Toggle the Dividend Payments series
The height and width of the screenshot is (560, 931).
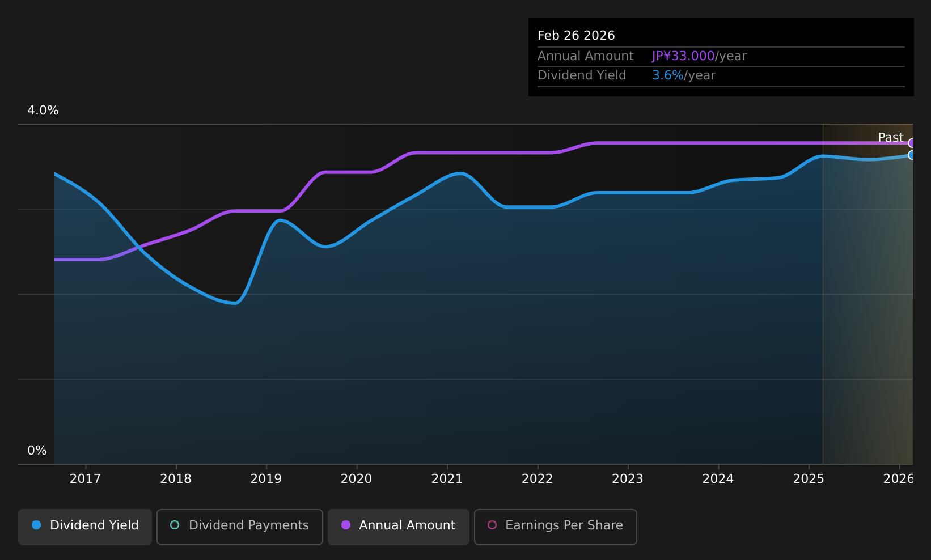[240, 527]
